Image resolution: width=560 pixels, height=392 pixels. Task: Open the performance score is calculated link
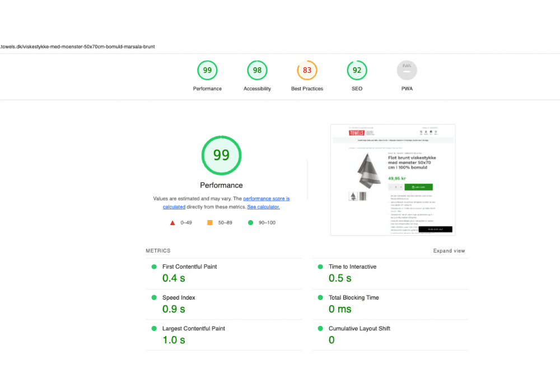pyautogui.click(x=266, y=198)
